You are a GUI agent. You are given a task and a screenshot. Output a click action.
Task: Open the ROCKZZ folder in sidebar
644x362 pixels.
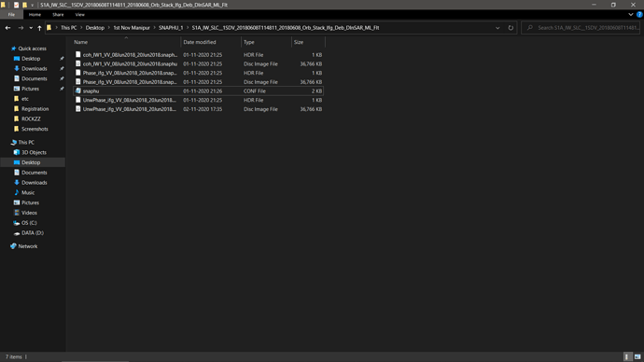pyautogui.click(x=31, y=118)
